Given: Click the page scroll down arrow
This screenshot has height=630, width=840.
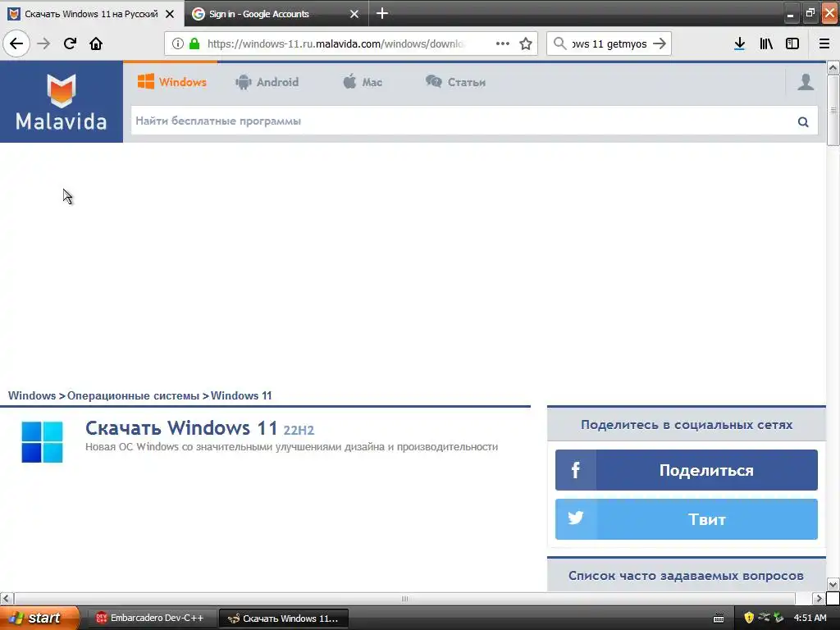Looking at the screenshot, I should (833, 584).
